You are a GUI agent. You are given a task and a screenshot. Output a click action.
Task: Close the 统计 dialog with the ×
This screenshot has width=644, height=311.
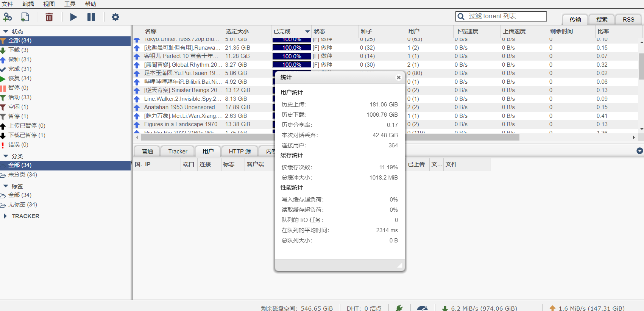tap(399, 77)
